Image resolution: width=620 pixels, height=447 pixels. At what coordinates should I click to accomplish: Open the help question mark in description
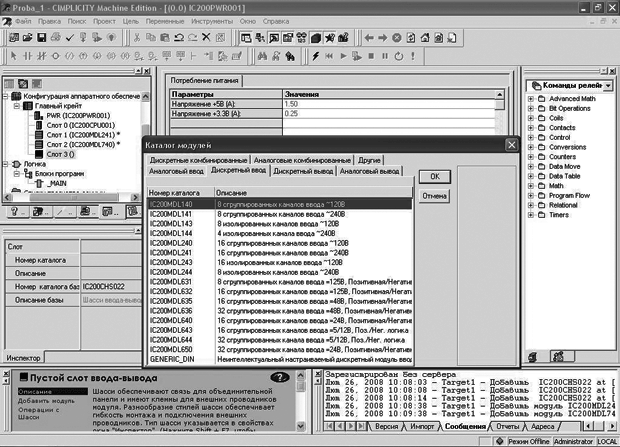[280, 378]
